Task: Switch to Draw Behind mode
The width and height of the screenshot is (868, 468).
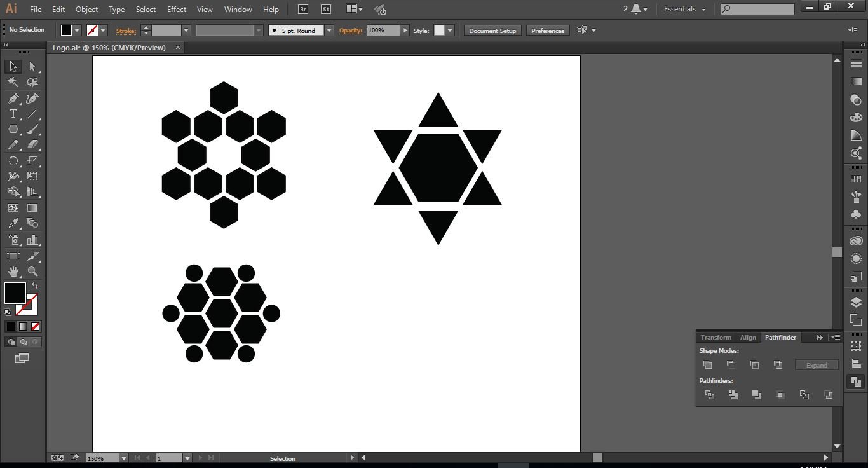Action: coord(24,342)
